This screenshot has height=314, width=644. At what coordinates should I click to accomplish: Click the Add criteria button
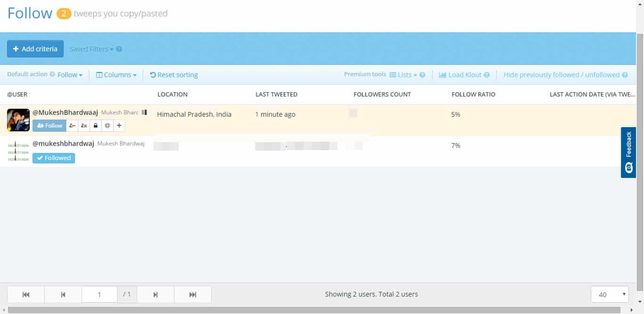pos(35,49)
